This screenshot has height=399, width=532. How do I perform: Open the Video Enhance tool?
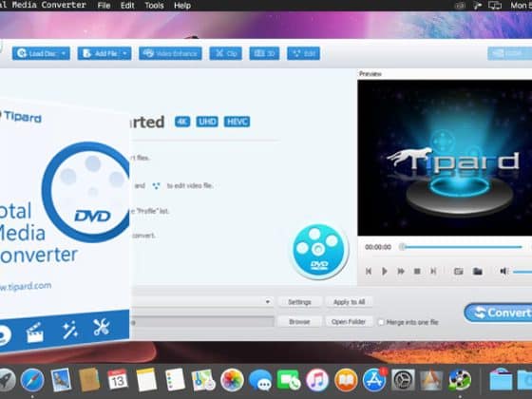(x=170, y=53)
